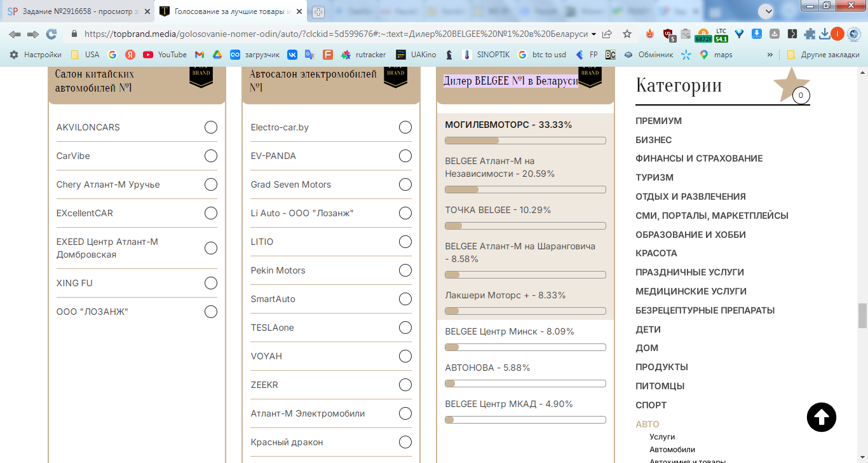
Task: Open the Extensions puzzle menu
Action: (x=810, y=34)
